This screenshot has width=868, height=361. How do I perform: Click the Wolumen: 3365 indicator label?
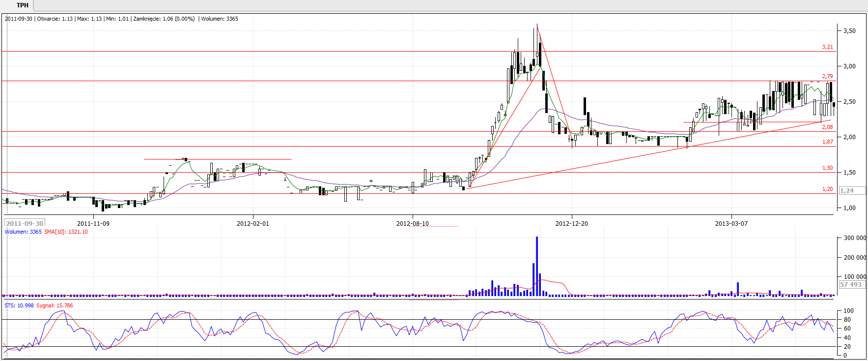23,232
